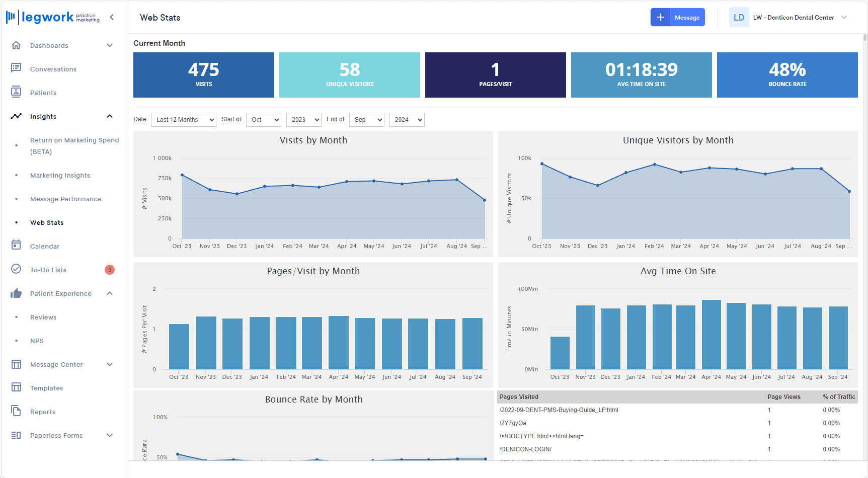
Task: Click the 475 Visits stat tile
Action: (204, 75)
